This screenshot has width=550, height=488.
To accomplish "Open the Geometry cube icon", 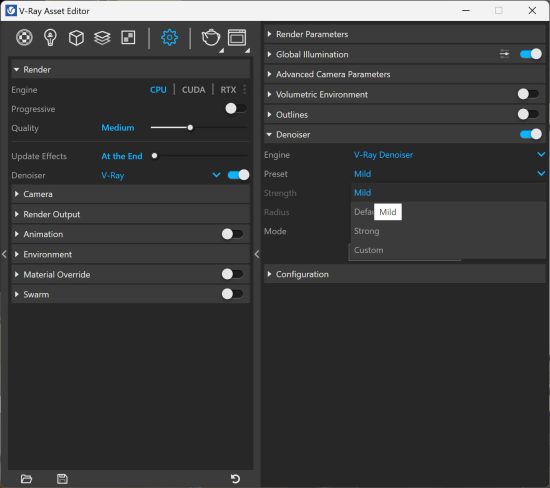I will pos(76,38).
